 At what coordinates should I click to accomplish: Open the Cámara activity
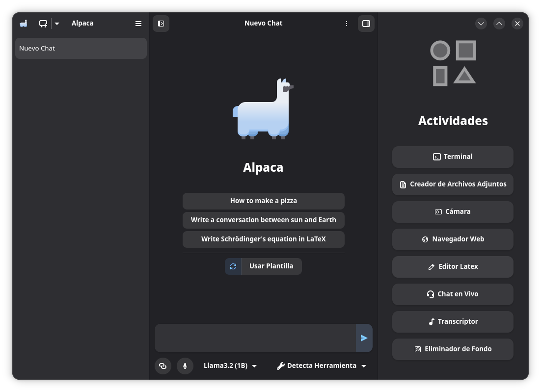point(453,211)
